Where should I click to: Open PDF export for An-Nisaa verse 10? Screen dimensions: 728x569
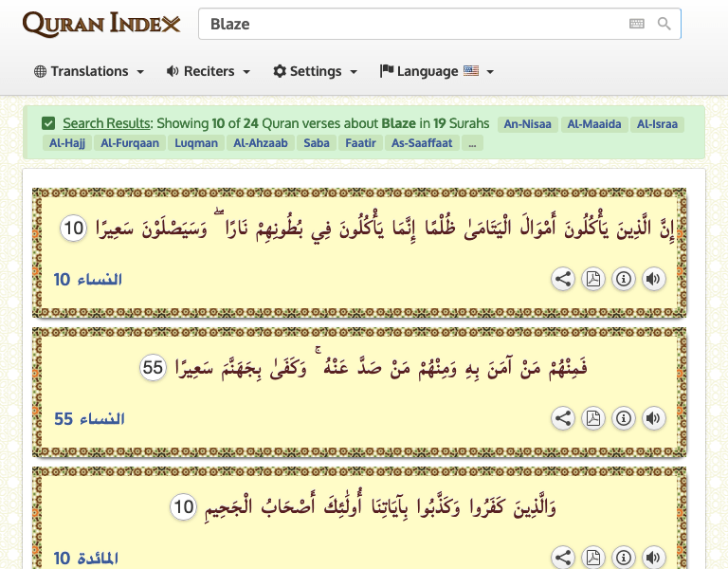pyautogui.click(x=593, y=280)
